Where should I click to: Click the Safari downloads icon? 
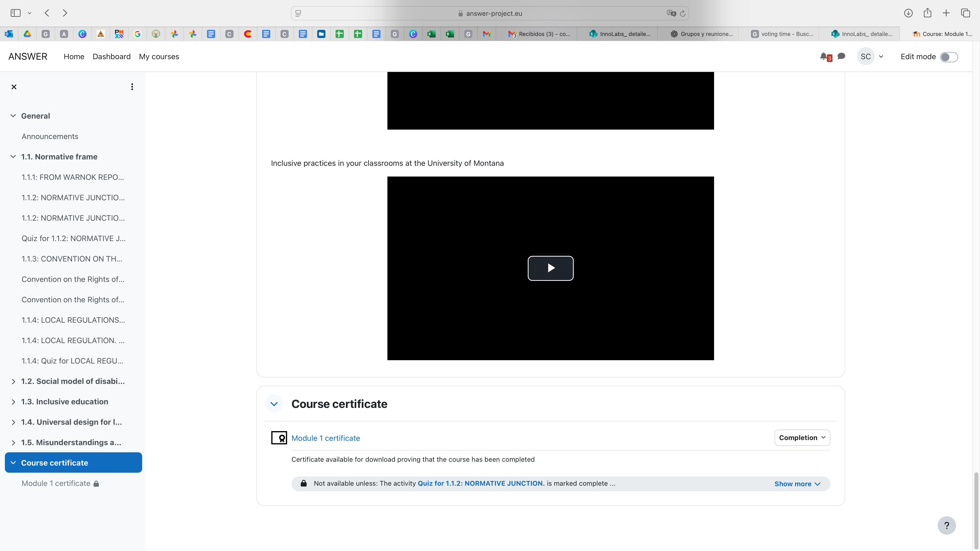(x=908, y=13)
